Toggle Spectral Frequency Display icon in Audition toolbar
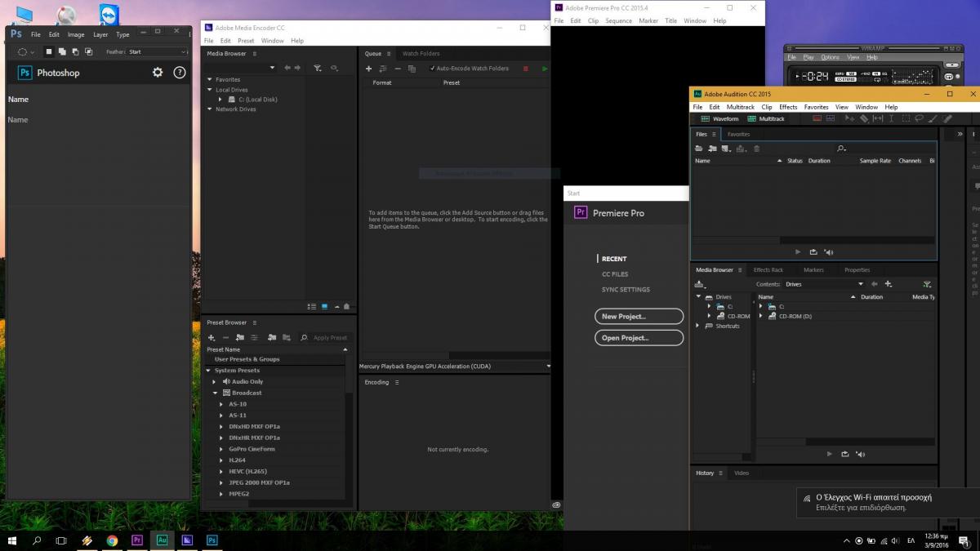The width and height of the screenshot is (980, 551). [x=817, y=118]
